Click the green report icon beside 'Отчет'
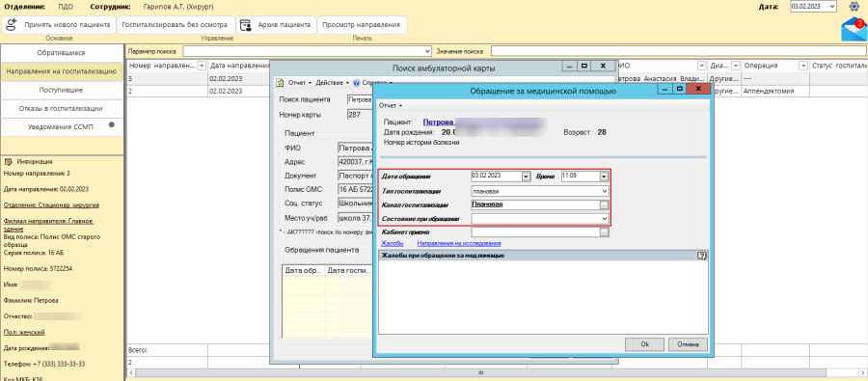 [x=281, y=83]
